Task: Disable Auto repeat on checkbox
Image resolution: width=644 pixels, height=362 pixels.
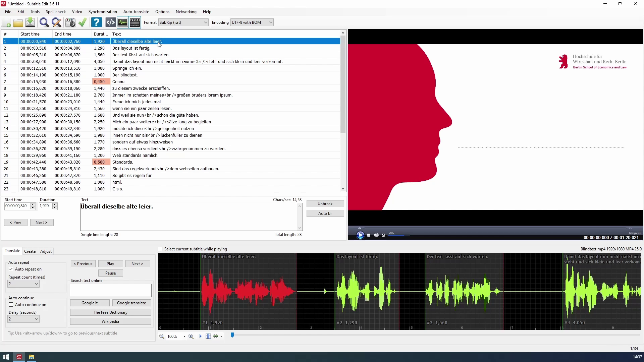Action: [x=11, y=269]
